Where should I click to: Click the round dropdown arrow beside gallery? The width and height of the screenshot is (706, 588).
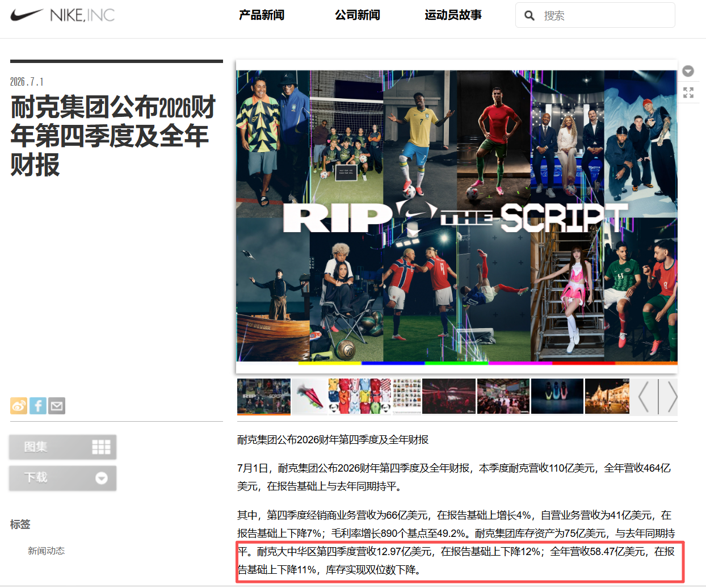[x=688, y=71]
